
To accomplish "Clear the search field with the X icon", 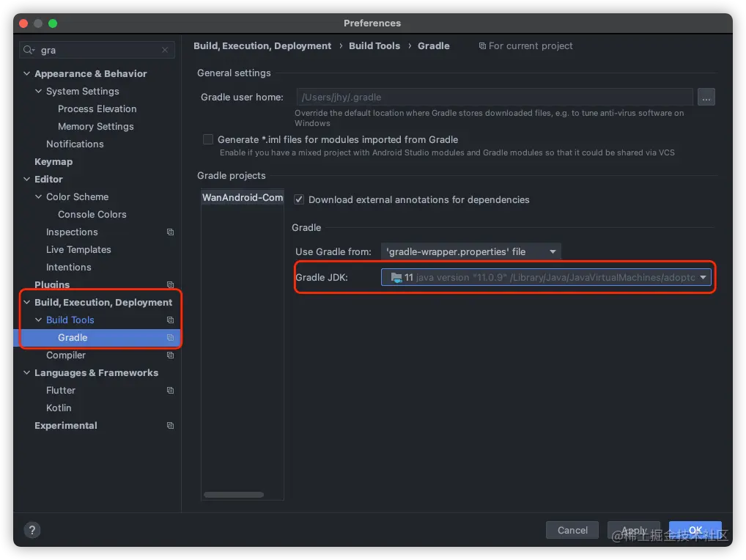I will [165, 50].
